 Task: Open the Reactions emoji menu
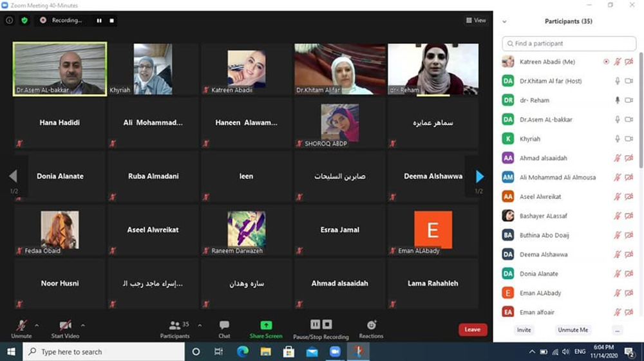coord(371,328)
